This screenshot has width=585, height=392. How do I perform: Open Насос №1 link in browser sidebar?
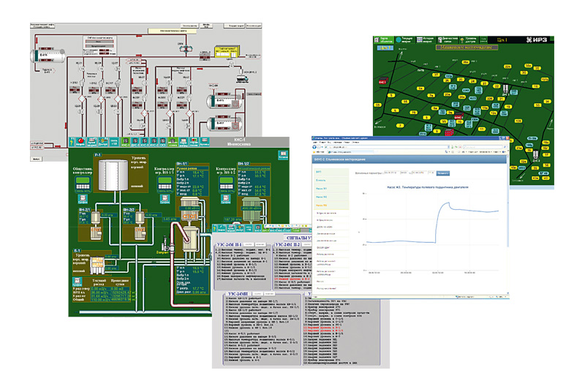click(322, 189)
